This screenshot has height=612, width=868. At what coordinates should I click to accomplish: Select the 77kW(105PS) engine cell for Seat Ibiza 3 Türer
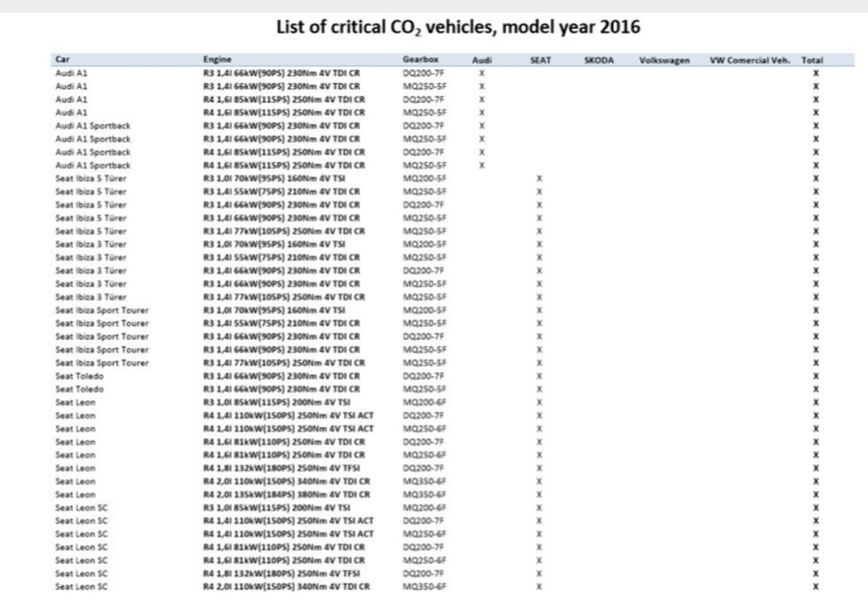pos(284,297)
